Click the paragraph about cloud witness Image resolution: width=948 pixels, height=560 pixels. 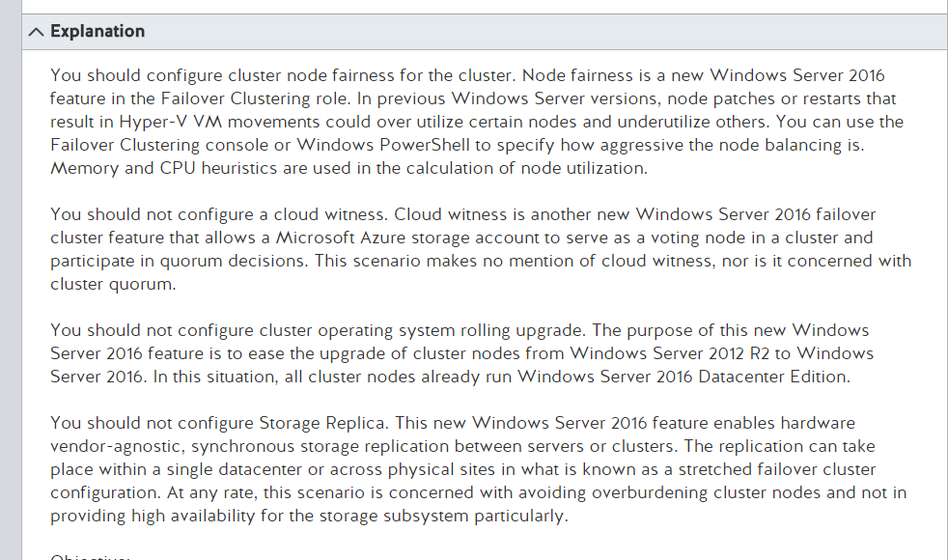point(481,249)
